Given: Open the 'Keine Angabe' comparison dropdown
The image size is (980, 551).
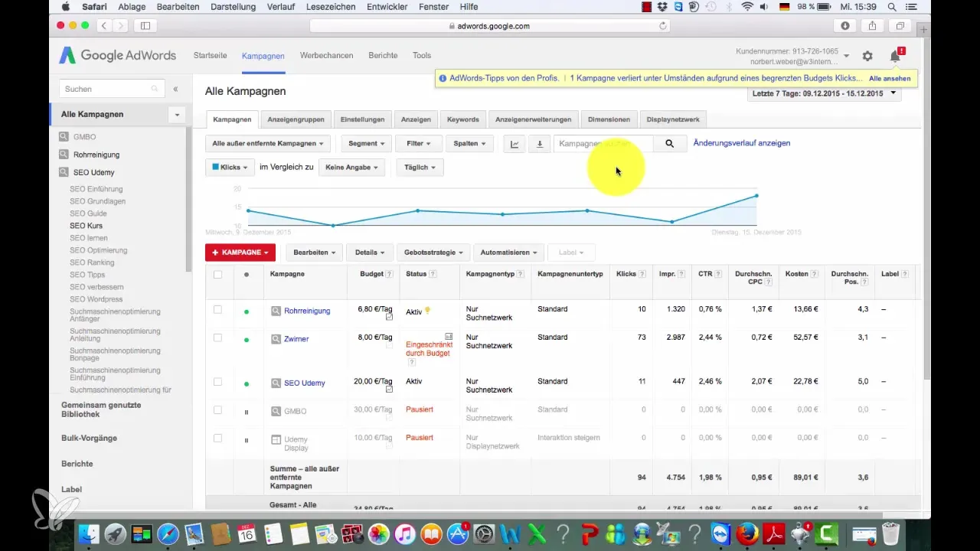Looking at the screenshot, I should [x=351, y=167].
